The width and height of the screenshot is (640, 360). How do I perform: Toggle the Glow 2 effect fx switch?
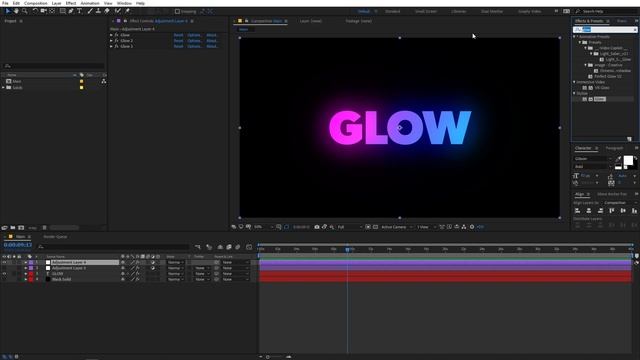click(116, 41)
